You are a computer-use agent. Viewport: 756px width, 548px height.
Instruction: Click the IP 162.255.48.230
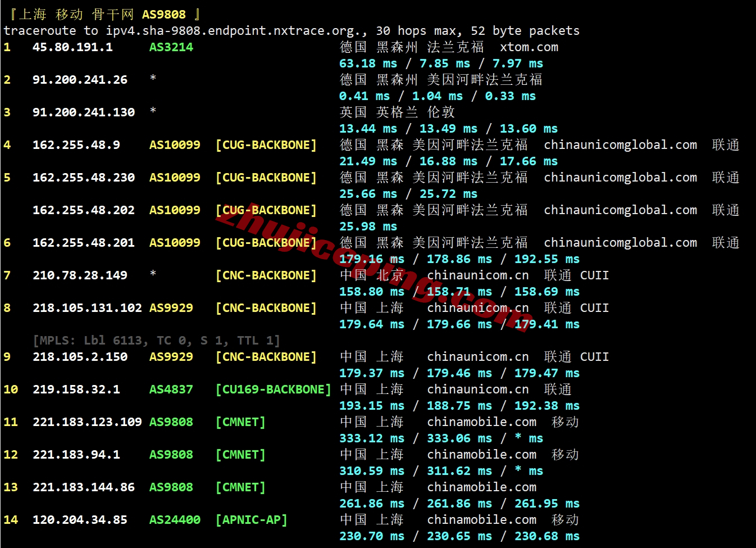[x=84, y=178]
